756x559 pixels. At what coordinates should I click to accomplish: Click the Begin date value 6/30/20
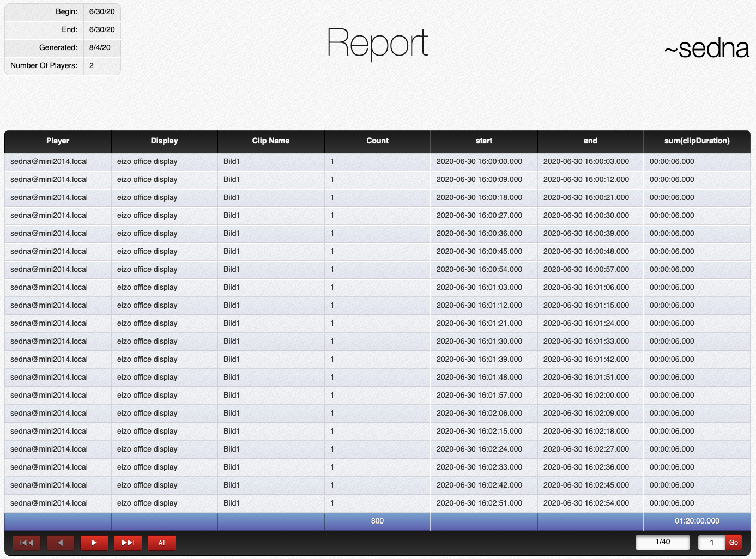pos(102,11)
